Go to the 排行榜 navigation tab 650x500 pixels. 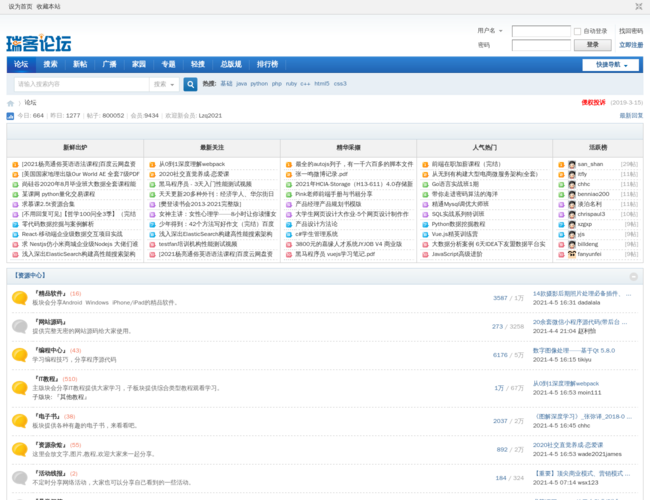267,64
